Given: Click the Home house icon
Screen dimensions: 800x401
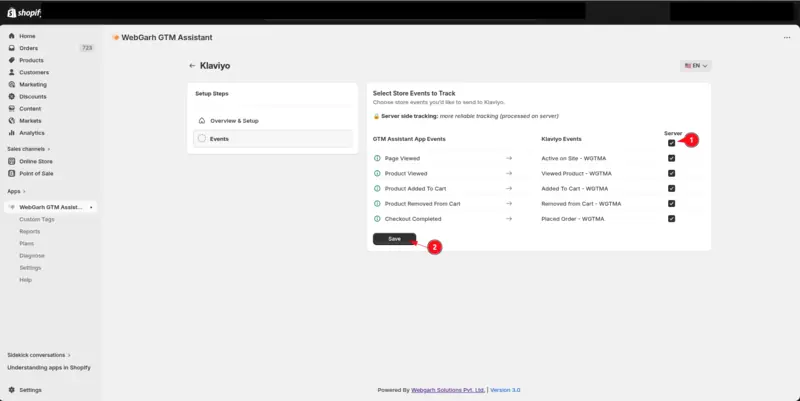Looking at the screenshot, I should (x=12, y=36).
